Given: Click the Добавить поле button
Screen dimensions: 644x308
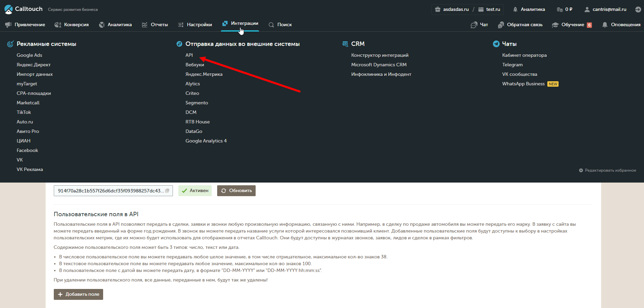Looking at the screenshot, I should (x=78, y=294).
